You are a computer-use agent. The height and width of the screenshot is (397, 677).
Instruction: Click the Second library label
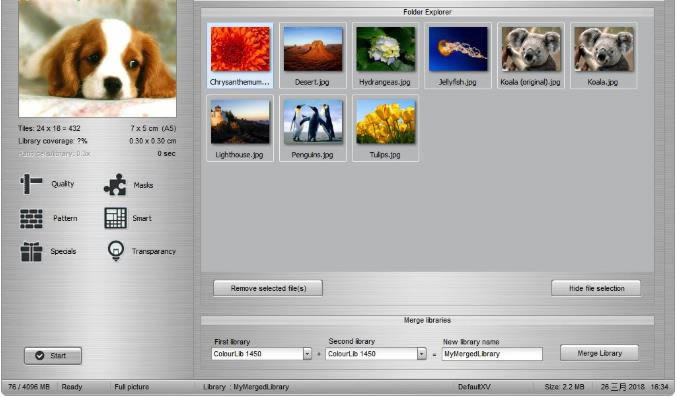pyautogui.click(x=351, y=341)
